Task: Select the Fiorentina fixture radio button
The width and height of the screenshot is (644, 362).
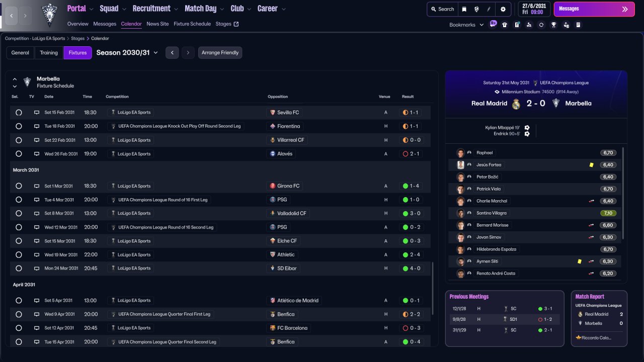Action: (19, 126)
